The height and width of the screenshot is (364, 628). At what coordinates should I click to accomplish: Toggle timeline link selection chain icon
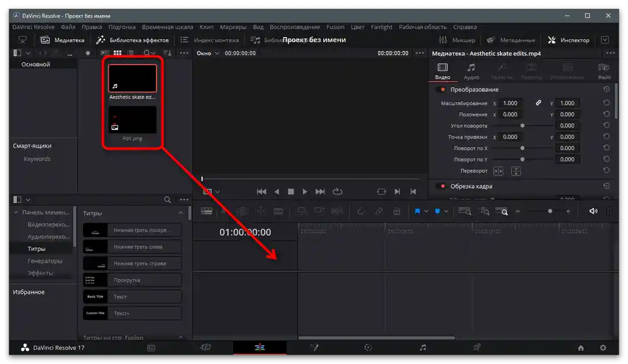pos(378,211)
